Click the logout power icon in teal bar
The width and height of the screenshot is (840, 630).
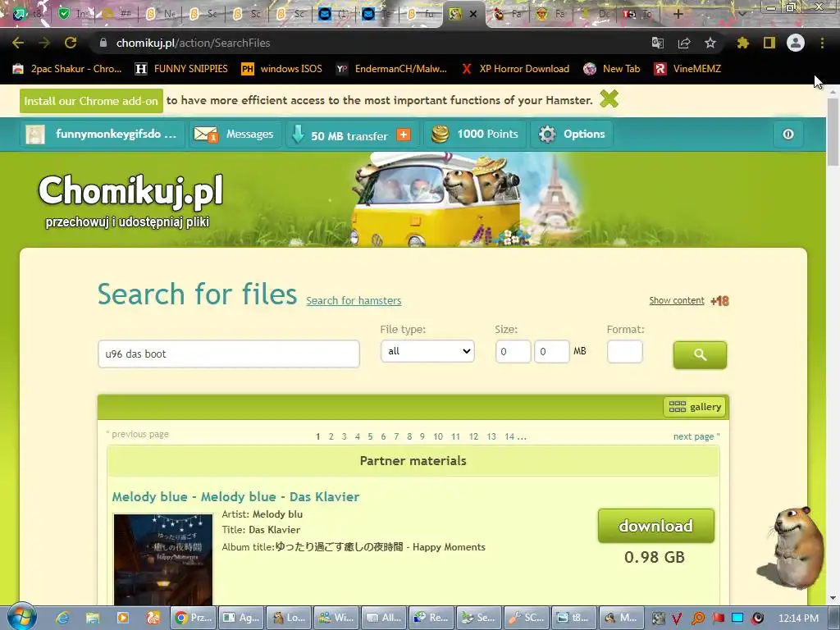788,135
